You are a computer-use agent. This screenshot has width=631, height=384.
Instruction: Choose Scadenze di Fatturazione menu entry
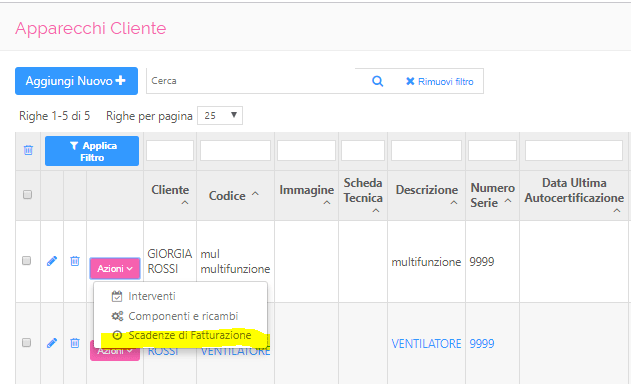pyautogui.click(x=180, y=335)
